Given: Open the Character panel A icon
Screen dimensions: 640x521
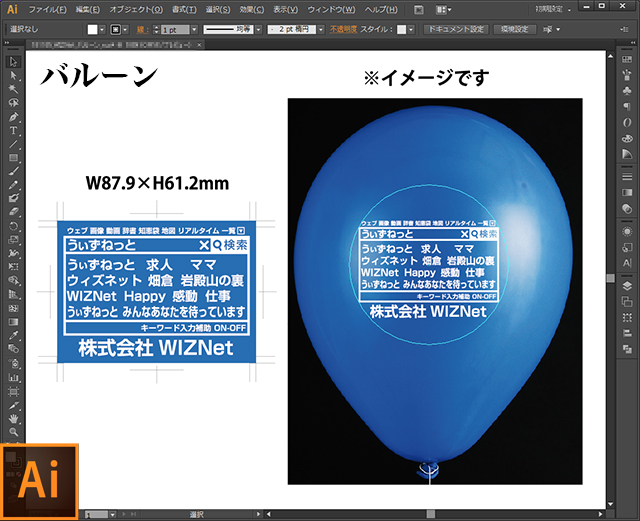Looking at the screenshot, I should coord(627,263).
